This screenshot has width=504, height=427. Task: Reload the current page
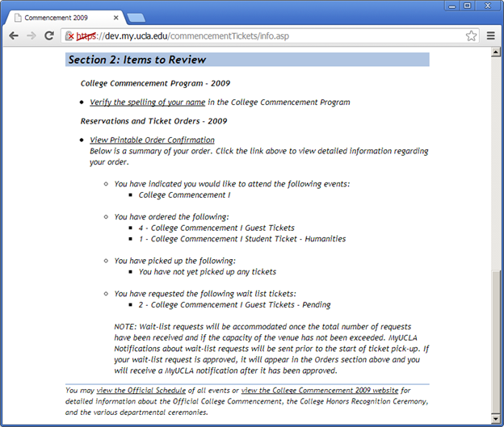tap(48, 36)
